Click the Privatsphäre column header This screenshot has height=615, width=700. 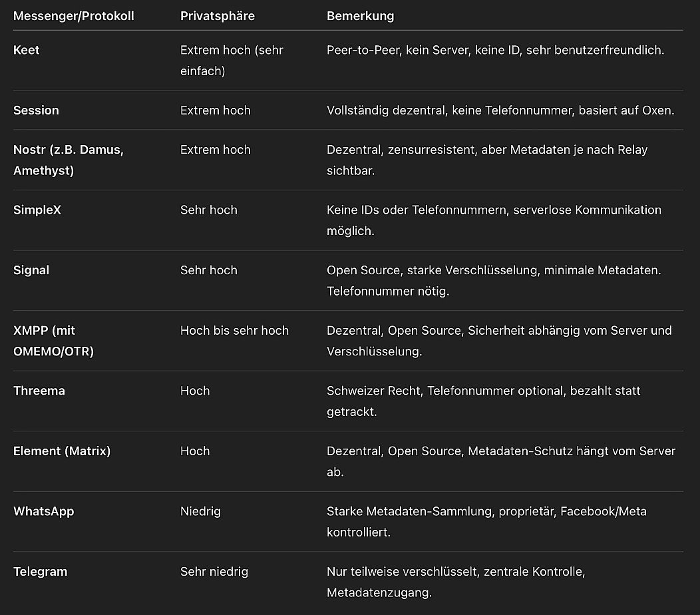coord(217,16)
